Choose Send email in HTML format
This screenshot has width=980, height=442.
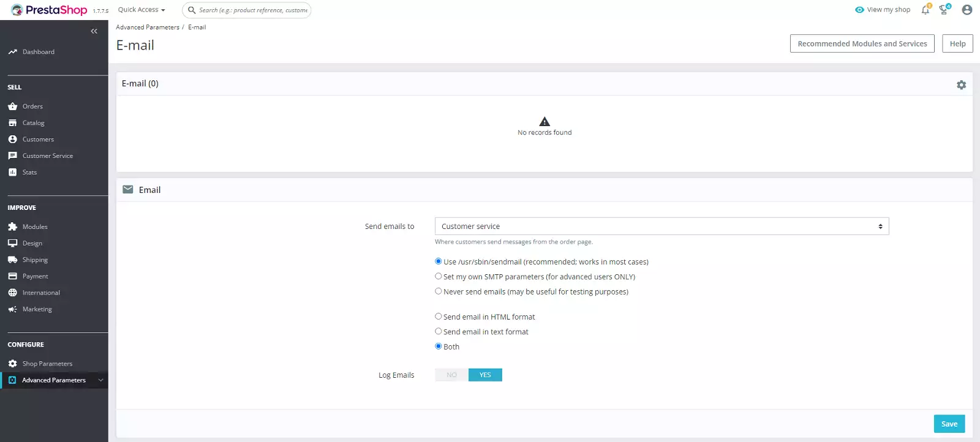[439, 317]
